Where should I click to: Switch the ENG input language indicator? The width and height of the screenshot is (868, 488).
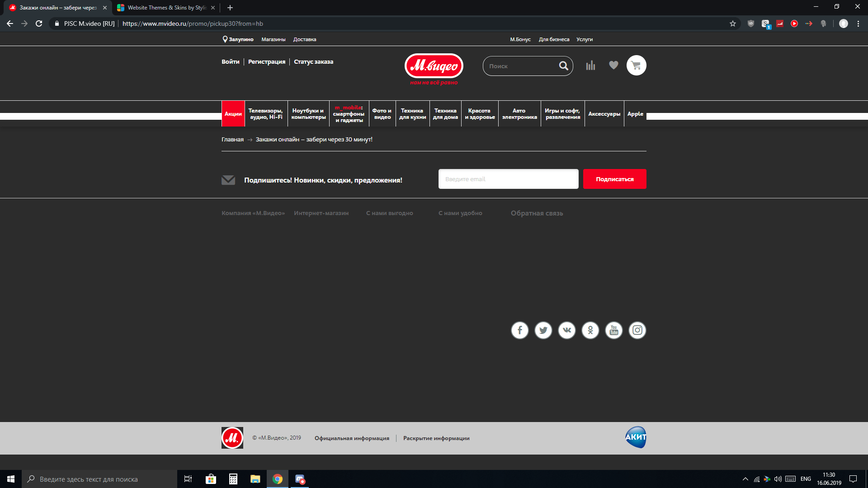point(806,479)
